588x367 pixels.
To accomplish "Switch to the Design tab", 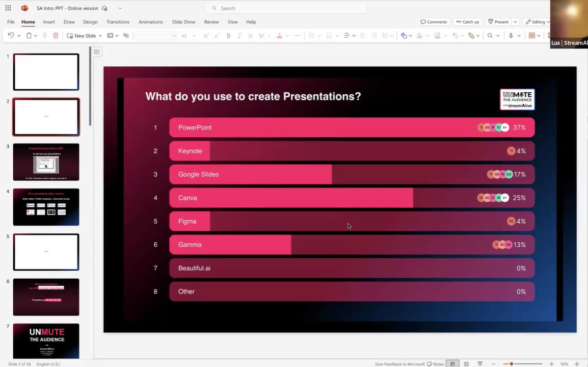I will point(90,22).
